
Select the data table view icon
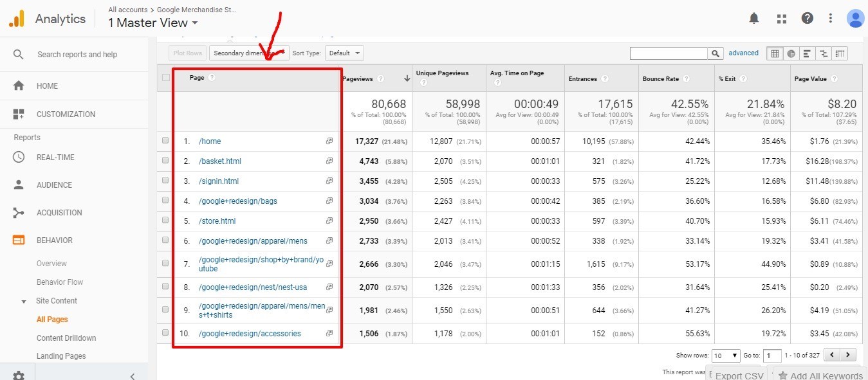point(775,53)
